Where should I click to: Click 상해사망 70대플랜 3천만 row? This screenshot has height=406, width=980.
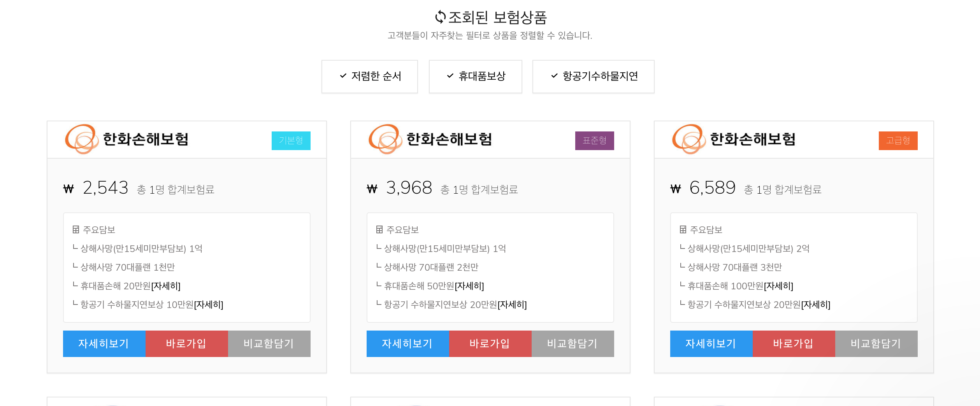point(731,267)
